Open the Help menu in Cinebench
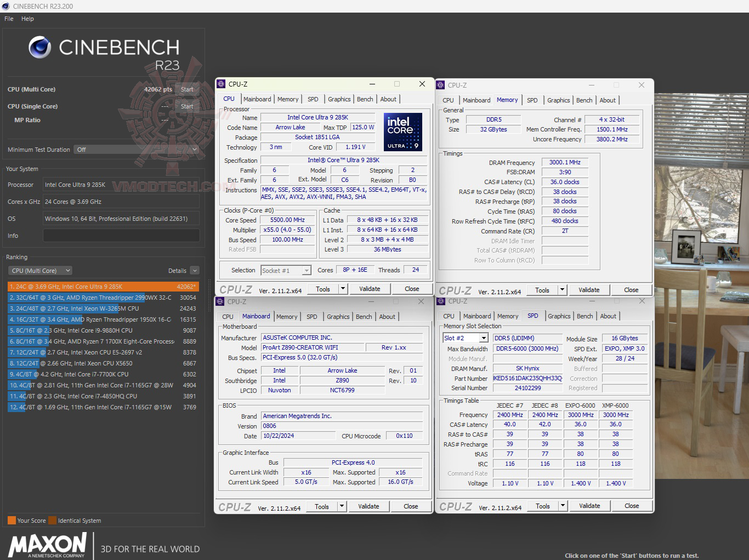The image size is (749, 560). (x=27, y=19)
